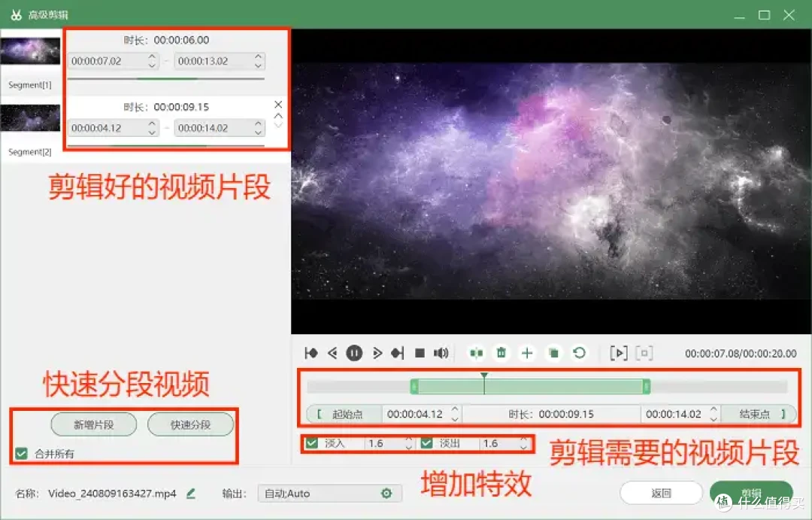Screen dimensions: 812x520
Task: Click the Segment[1] progress bar
Action: 165,79
